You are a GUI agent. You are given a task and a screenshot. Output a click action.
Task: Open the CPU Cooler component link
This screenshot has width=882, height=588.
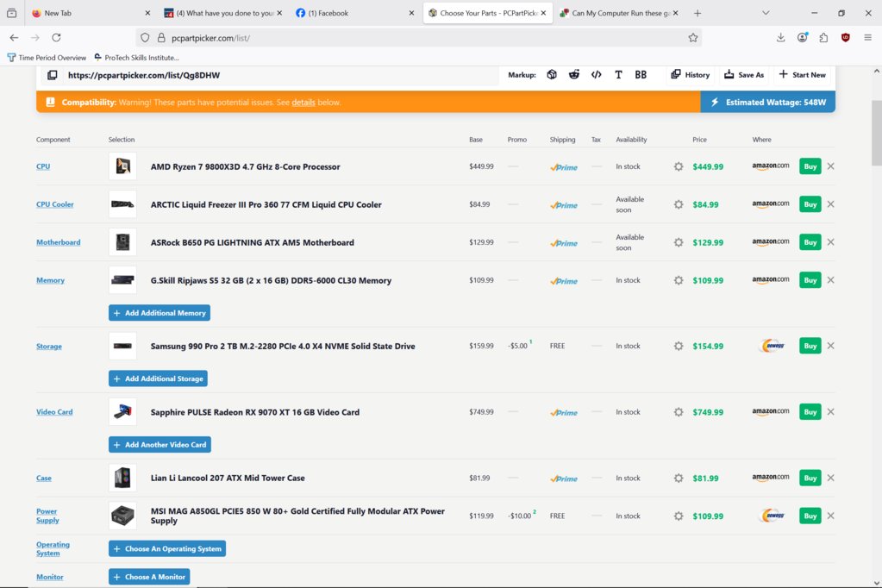[54, 204]
